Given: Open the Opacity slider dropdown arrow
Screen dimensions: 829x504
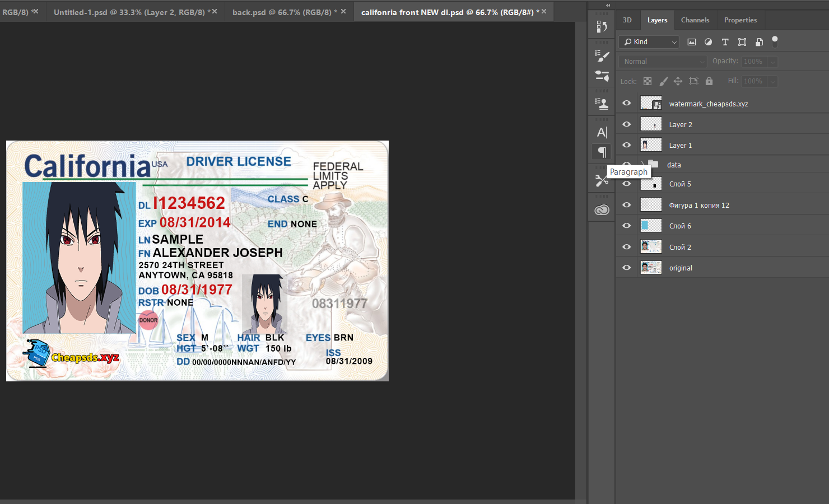Looking at the screenshot, I should (x=772, y=62).
